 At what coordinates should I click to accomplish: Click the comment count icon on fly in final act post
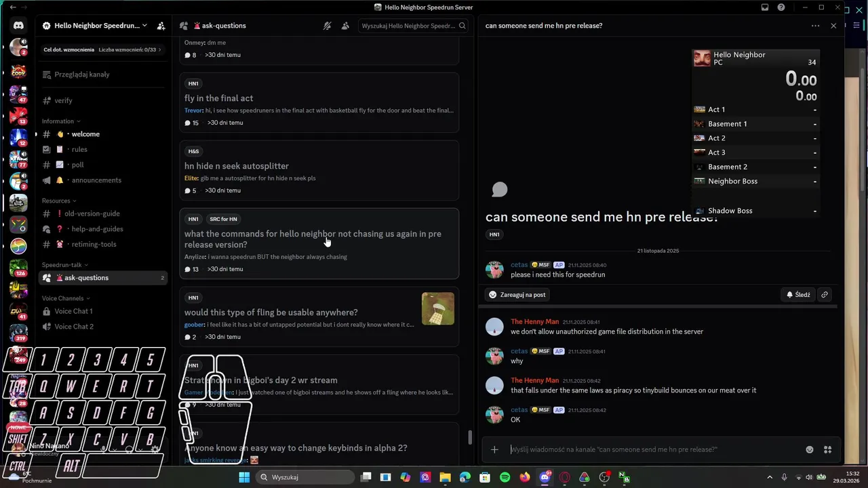tap(188, 123)
